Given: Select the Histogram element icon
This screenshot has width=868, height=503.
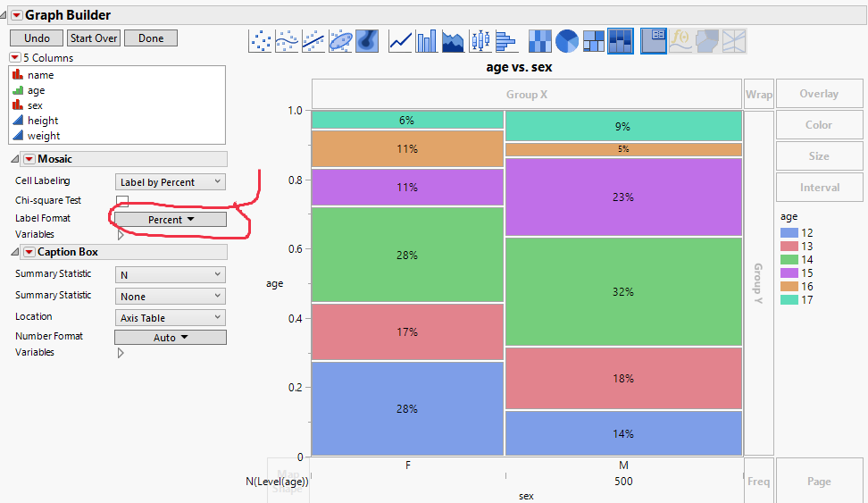Looking at the screenshot, I should [506, 41].
